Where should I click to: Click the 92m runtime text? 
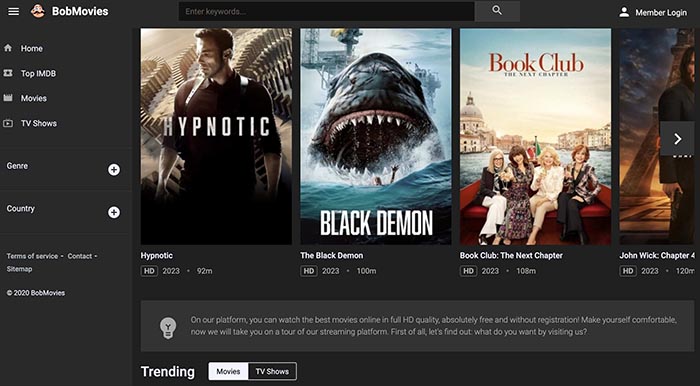pyautogui.click(x=204, y=271)
